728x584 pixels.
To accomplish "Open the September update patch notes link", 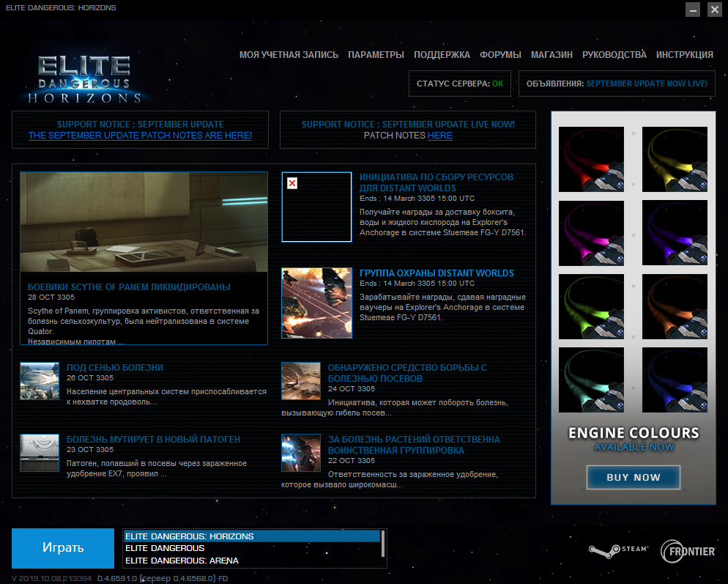I will (140, 136).
